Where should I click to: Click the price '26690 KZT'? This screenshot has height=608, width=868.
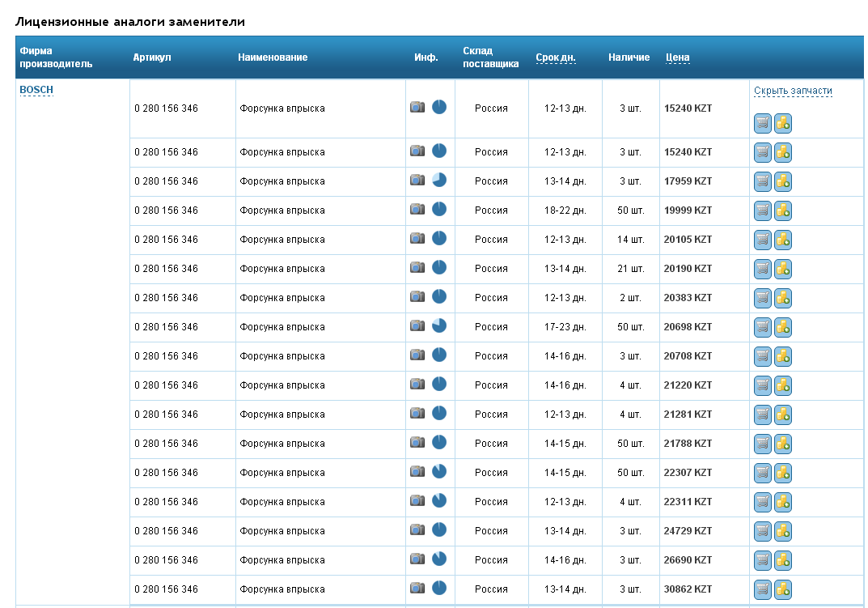688,560
